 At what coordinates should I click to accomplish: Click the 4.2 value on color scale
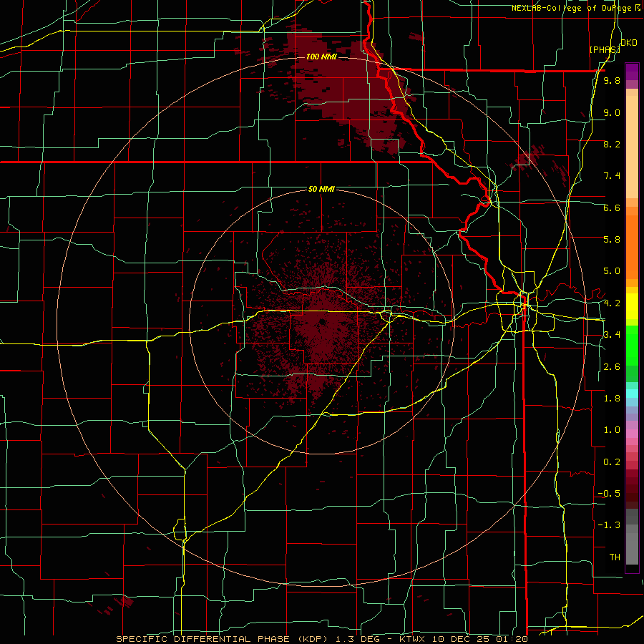pos(612,303)
